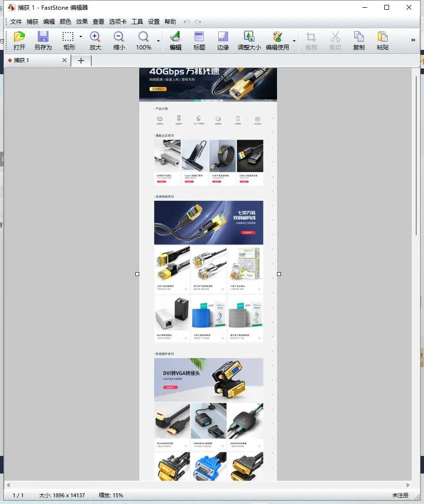This screenshot has width=424, height=504.
Task: Click the 复制 copy icon
Action: pyautogui.click(x=359, y=37)
